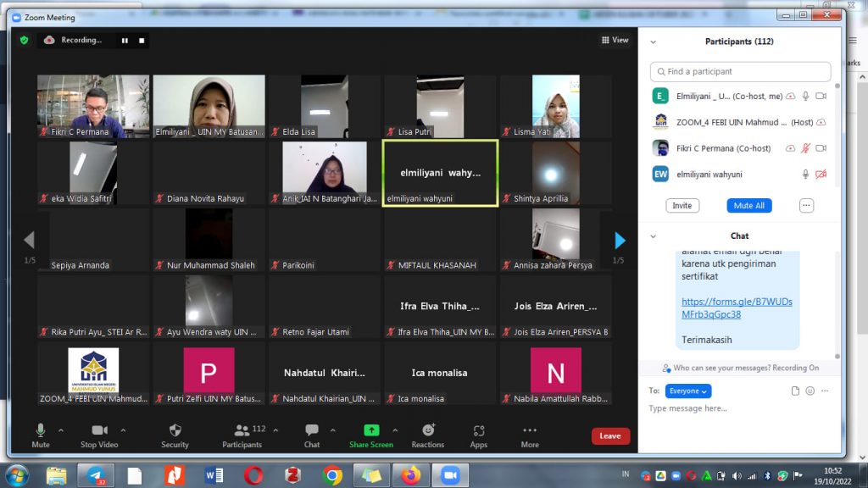The width and height of the screenshot is (868, 488).
Task: Open the Security shield icon
Action: (x=175, y=430)
